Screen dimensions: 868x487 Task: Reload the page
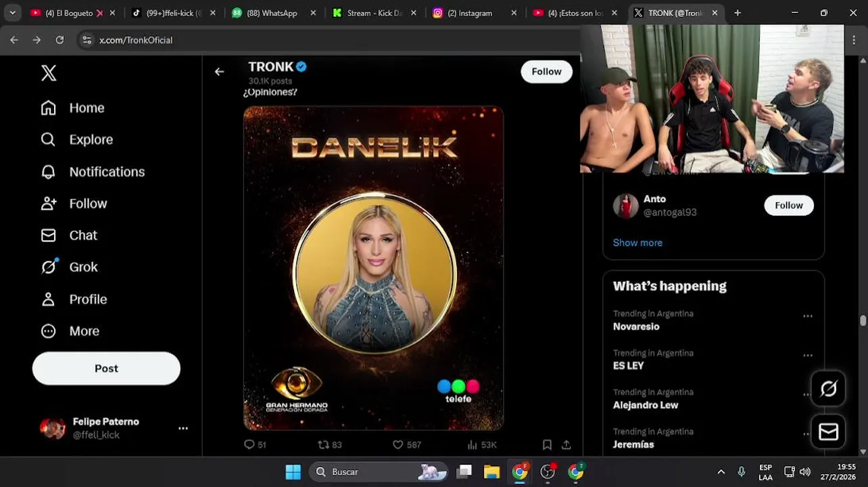(x=59, y=40)
